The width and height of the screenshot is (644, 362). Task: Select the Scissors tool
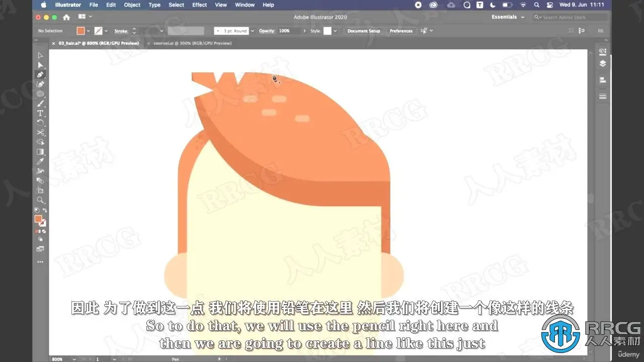[x=40, y=132]
